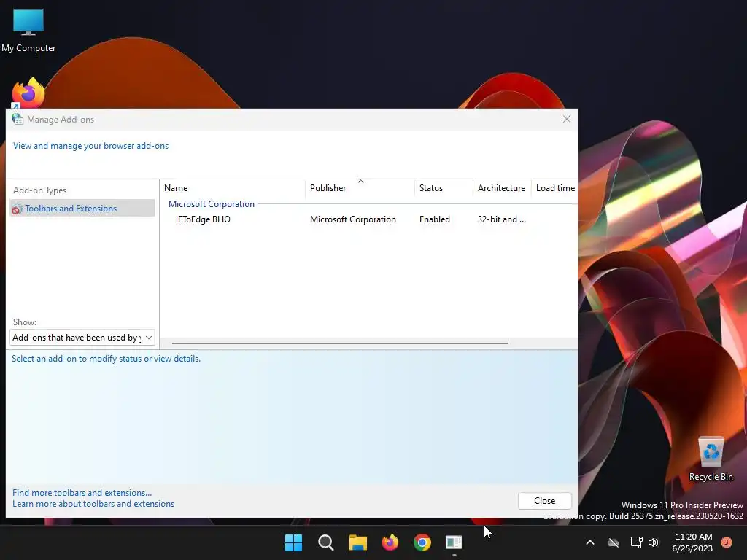Sort by the Publisher column header

(x=360, y=188)
